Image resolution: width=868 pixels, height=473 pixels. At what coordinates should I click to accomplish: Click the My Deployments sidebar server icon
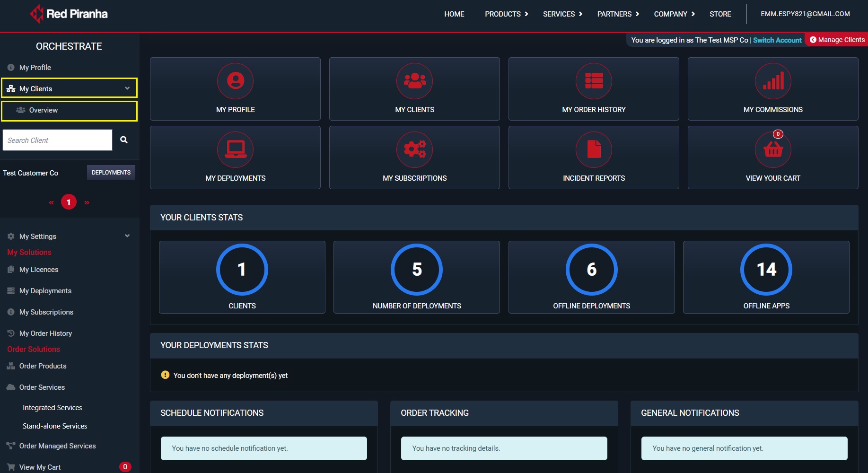click(x=11, y=290)
